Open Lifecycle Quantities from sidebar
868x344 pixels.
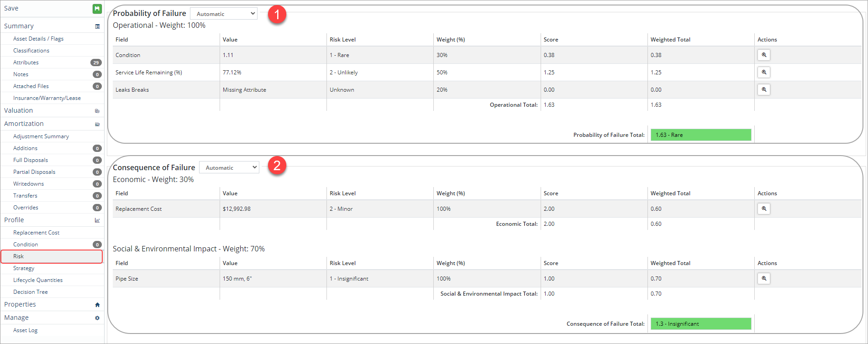(x=38, y=280)
